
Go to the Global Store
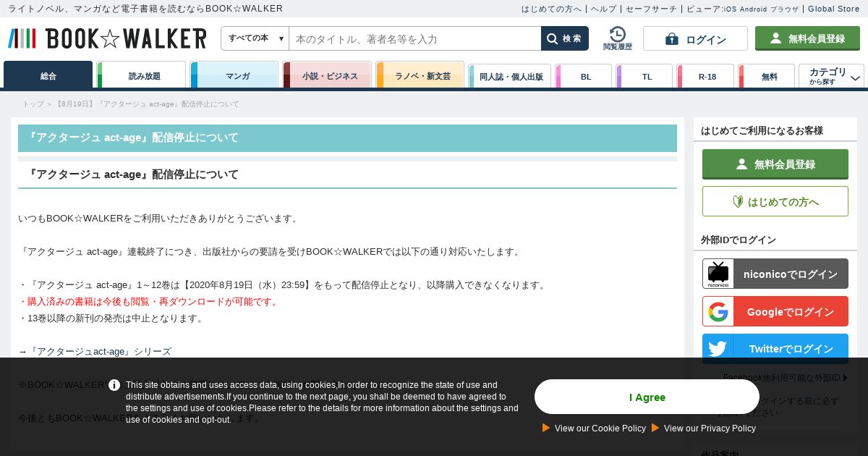[x=833, y=9]
